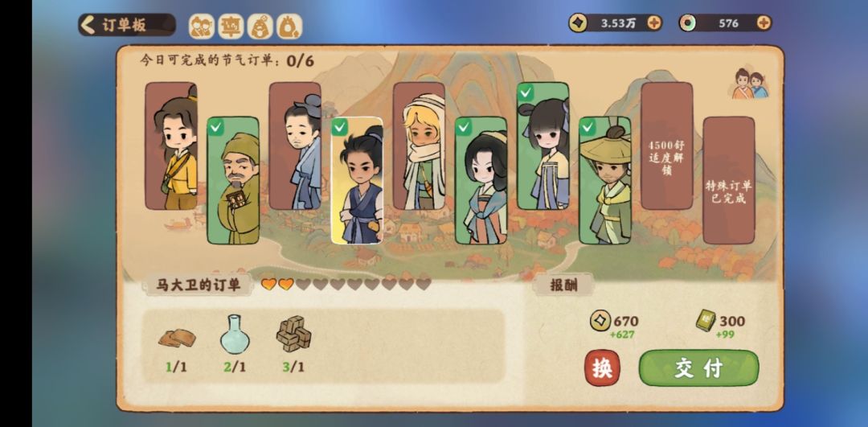Open the signboard icon in top bar

[x=231, y=26]
